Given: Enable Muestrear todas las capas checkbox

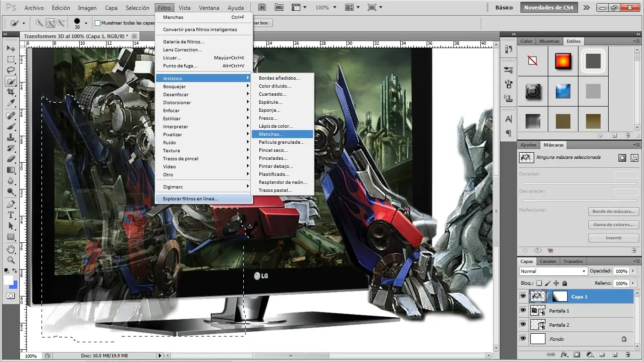Looking at the screenshot, I should click(x=98, y=23).
